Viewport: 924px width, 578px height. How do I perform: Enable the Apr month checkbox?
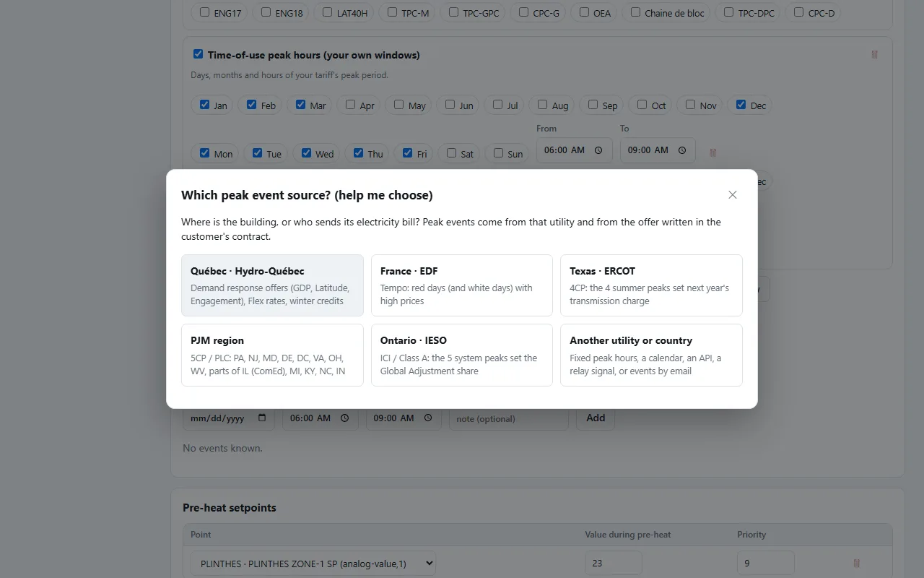[x=350, y=105]
